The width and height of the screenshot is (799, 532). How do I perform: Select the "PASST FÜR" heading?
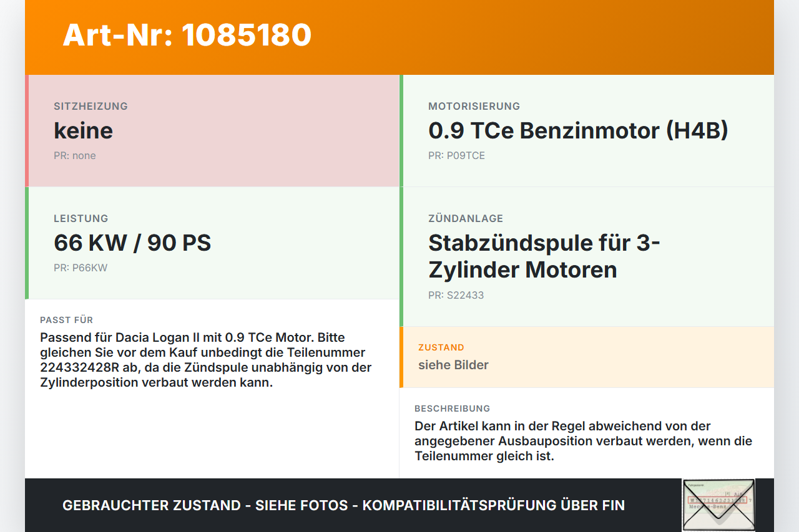(66, 320)
